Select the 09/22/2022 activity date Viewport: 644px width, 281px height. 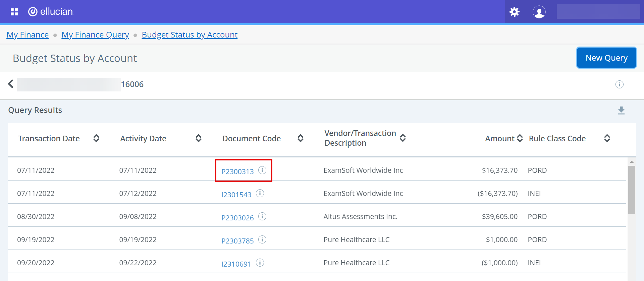(138, 263)
